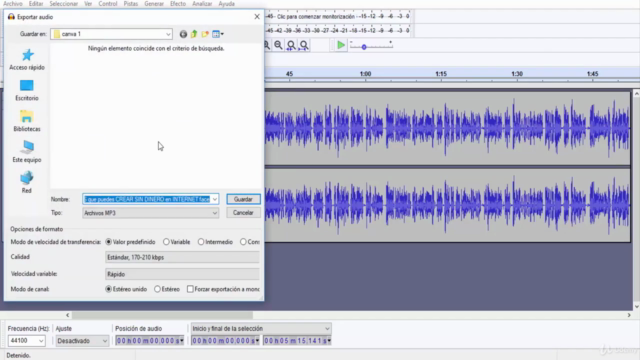Expand the Nombre filename dropdown arrow
The height and width of the screenshot is (360, 640).
pos(215,199)
